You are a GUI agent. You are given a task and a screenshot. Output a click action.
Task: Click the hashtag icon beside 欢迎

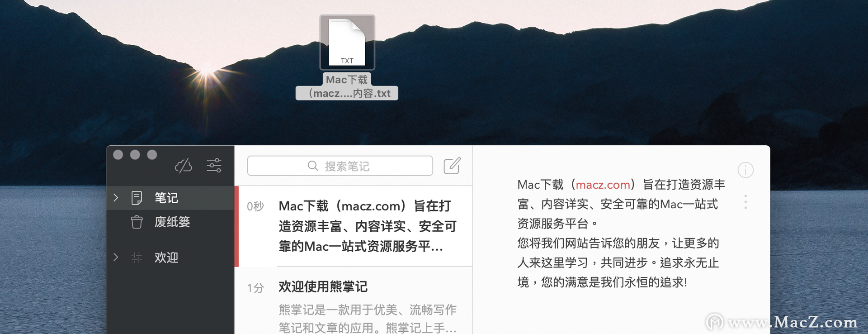(x=137, y=258)
